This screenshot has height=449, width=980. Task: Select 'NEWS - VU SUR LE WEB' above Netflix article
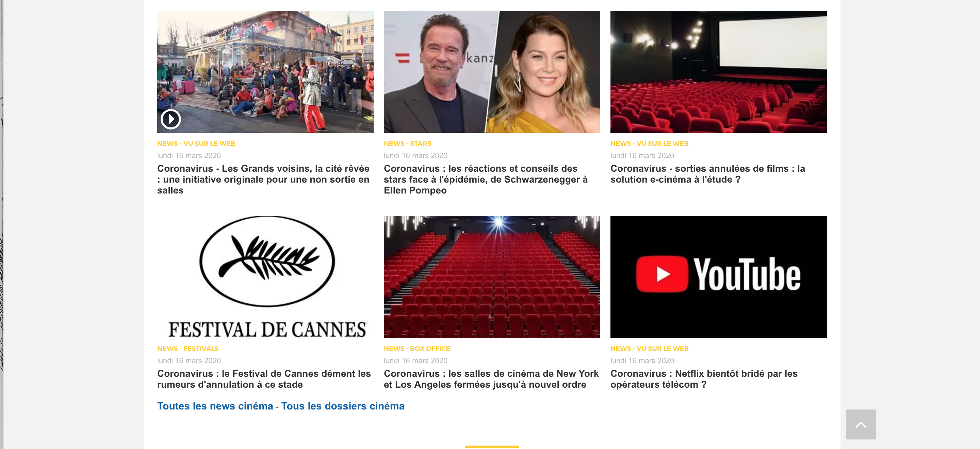point(649,349)
